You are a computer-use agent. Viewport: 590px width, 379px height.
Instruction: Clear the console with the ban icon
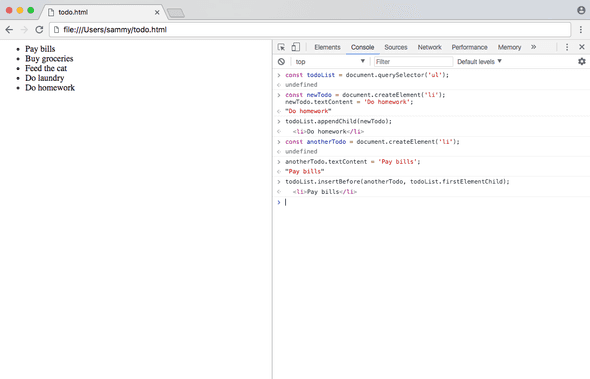coord(281,62)
